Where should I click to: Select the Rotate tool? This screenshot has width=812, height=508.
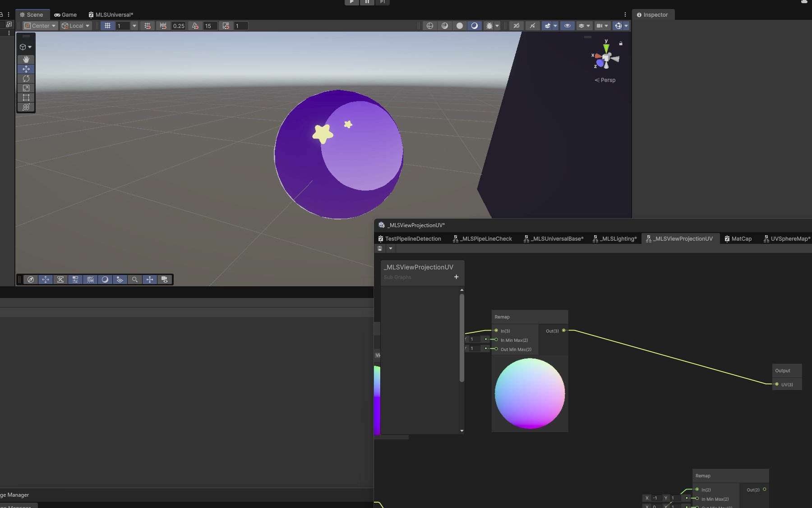pos(26,79)
